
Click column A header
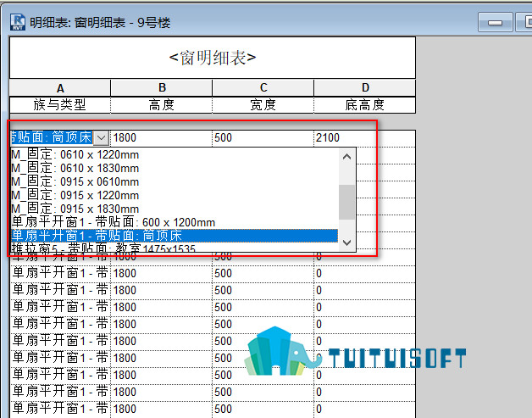coord(60,88)
